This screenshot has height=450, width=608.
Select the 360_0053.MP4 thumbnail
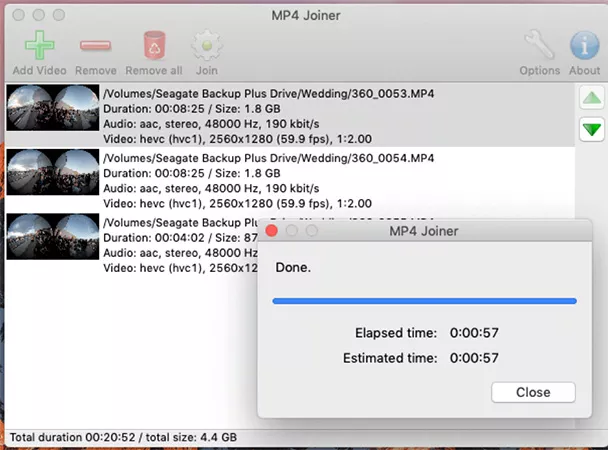point(52,108)
